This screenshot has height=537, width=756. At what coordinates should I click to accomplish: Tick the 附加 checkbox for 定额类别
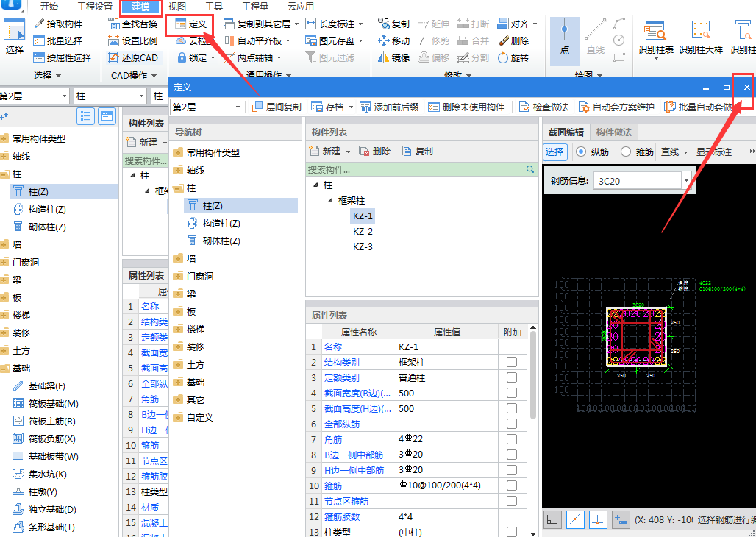click(512, 377)
